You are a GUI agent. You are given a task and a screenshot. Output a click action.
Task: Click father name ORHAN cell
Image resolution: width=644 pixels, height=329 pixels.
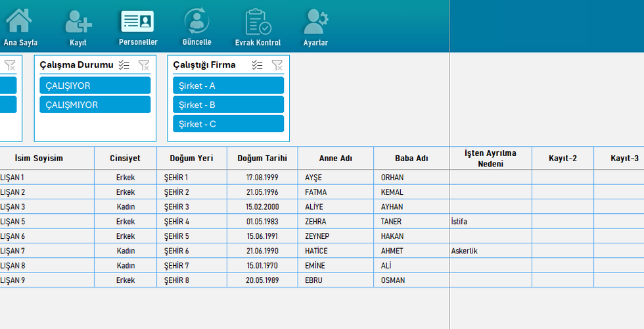coord(411,177)
